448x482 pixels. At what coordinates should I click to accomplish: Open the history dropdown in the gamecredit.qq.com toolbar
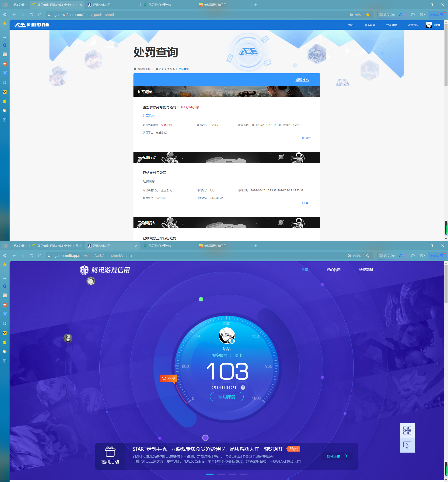[422, 255]
